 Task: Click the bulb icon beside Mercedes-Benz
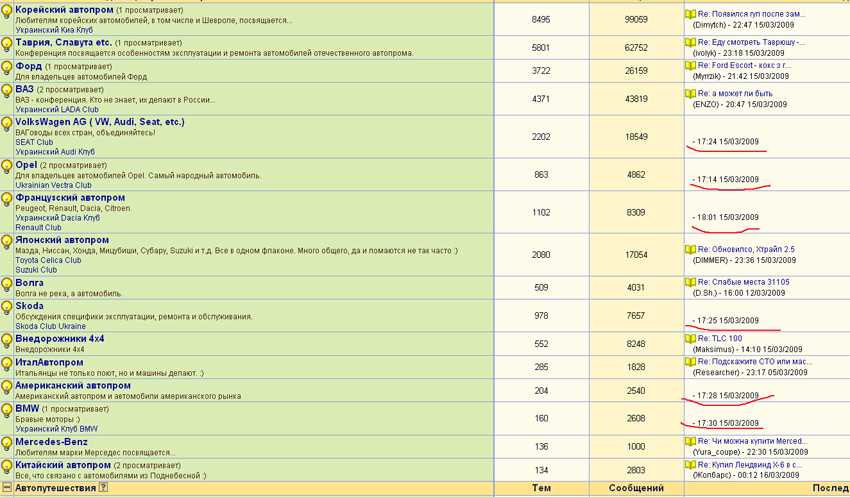pos(7,443)
